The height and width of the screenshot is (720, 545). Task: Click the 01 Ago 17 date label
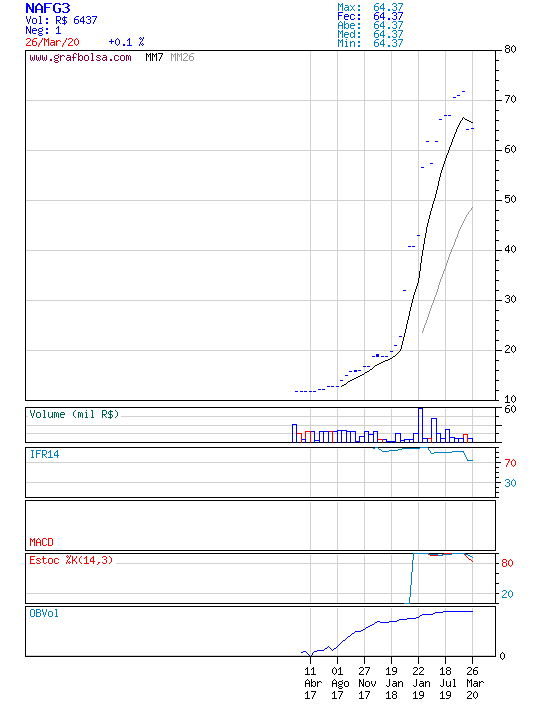click(338, 683)
